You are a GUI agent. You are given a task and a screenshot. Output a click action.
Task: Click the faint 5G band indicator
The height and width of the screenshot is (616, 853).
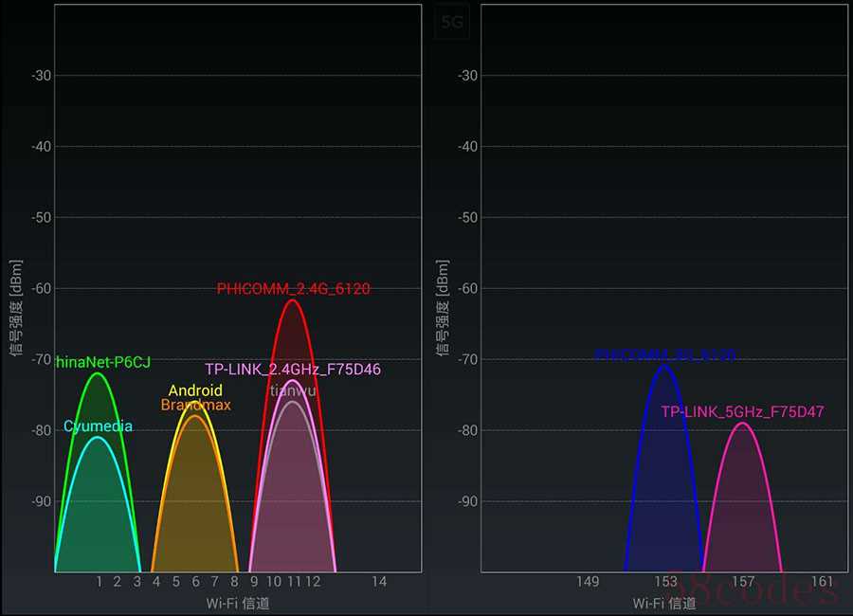point(452,23)
